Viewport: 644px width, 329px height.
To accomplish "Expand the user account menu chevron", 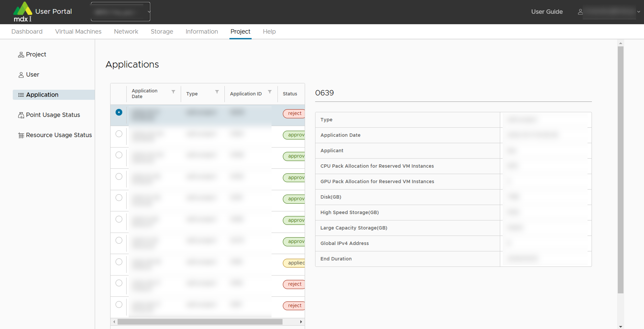I will click(638, 12).
